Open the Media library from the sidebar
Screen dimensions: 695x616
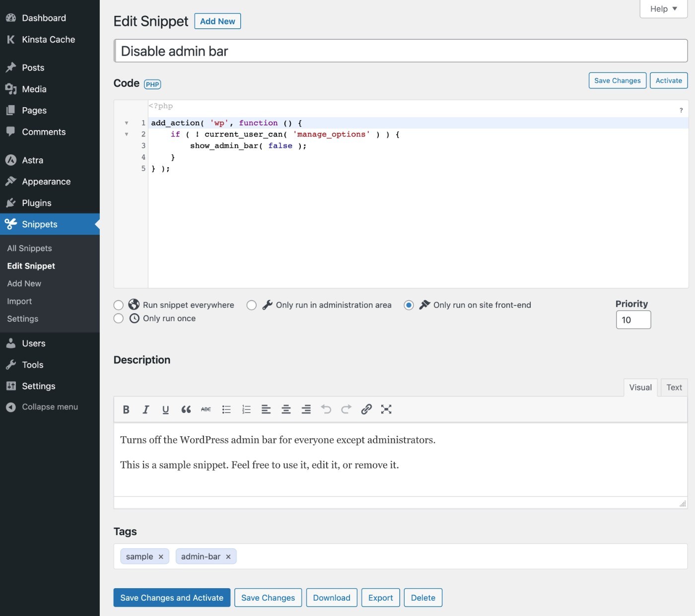coord(33,89)
